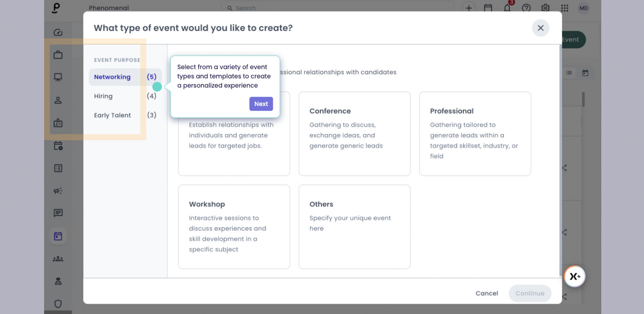This screenshot has height=314, width=644.
Task: Choose the Workshop event card
Action: 234,227
